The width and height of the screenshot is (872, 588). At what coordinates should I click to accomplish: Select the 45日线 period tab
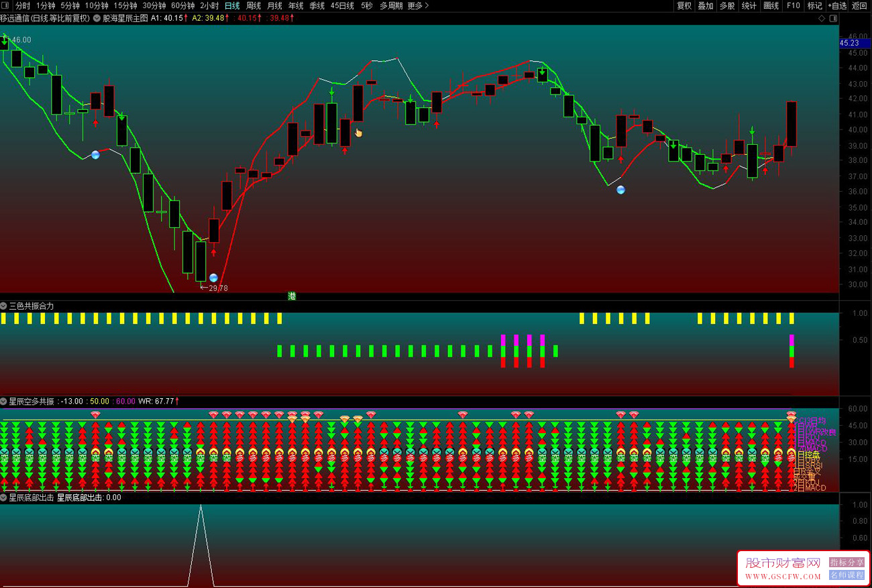click(342, 5)
